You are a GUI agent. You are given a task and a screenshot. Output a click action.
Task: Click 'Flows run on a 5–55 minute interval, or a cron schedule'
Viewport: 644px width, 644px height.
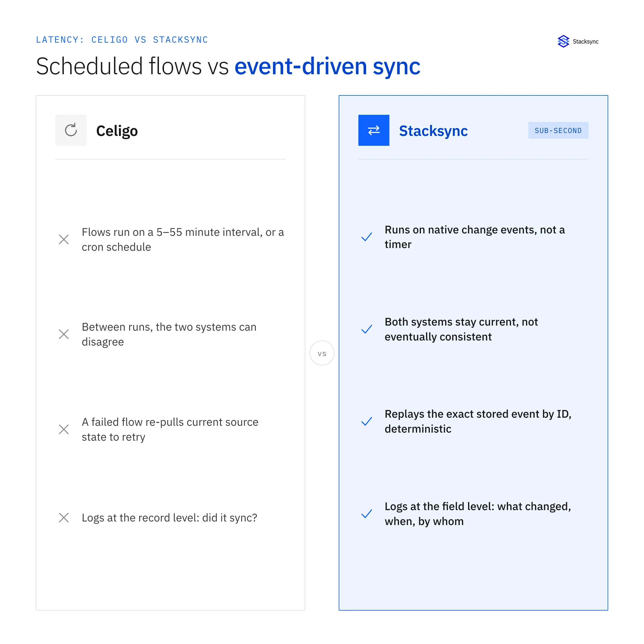click(183, 239)
